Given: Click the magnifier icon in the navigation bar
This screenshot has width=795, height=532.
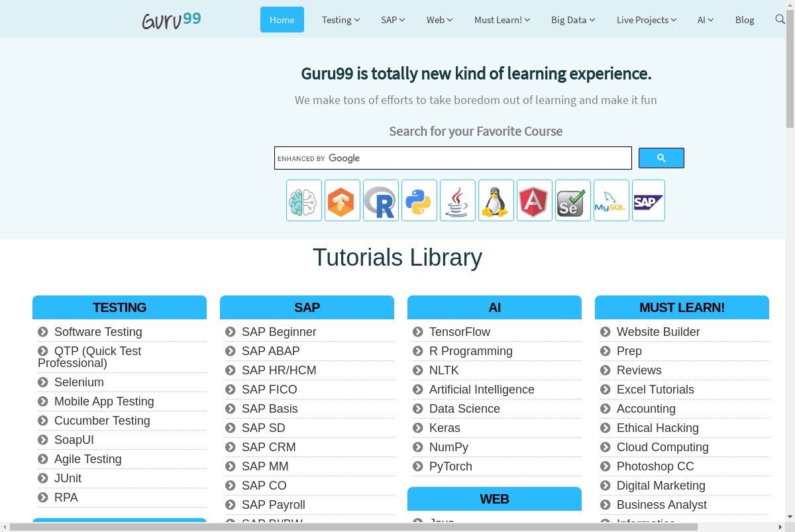Looking at the screenshot, I should [x=780, y=19].
